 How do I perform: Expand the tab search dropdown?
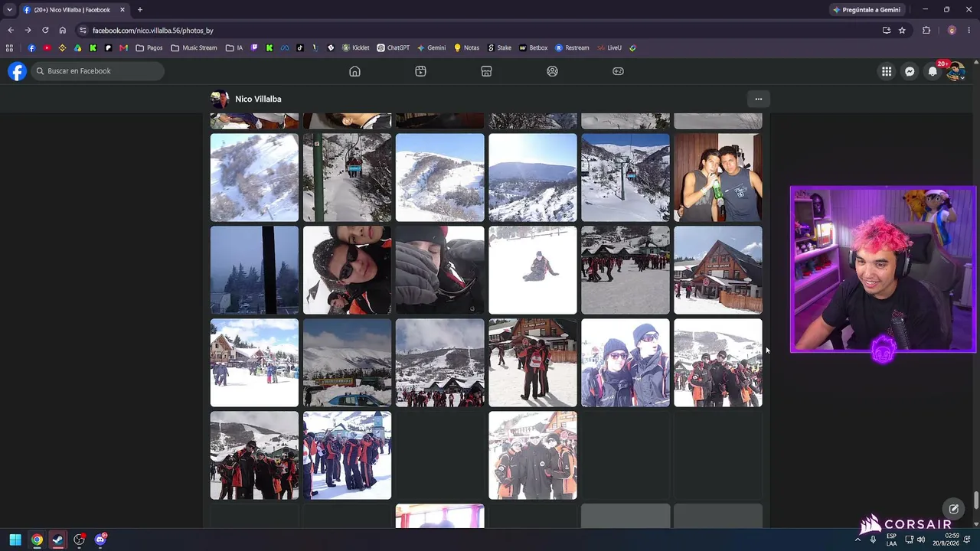pos(9,10)
